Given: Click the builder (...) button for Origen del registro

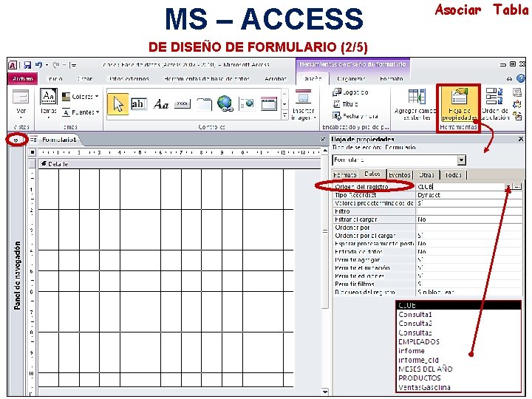Looking at the screenshot, I should click(x=517, y=187).
